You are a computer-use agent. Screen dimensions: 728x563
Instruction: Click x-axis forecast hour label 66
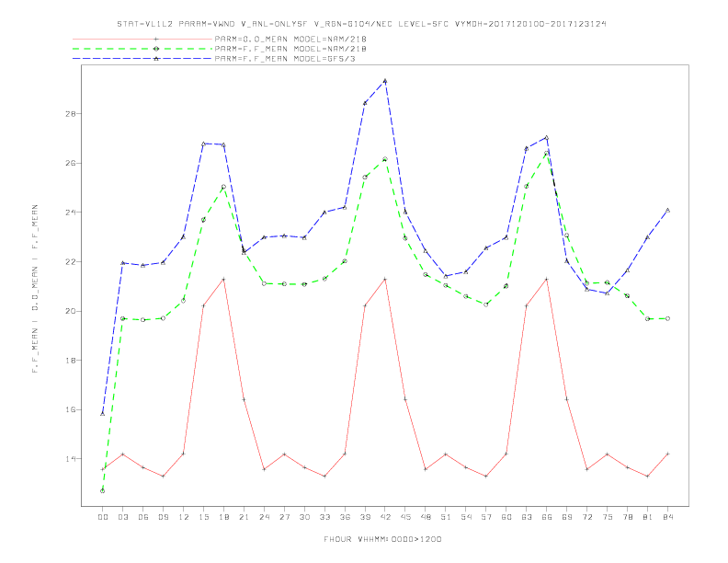[547, 517]
